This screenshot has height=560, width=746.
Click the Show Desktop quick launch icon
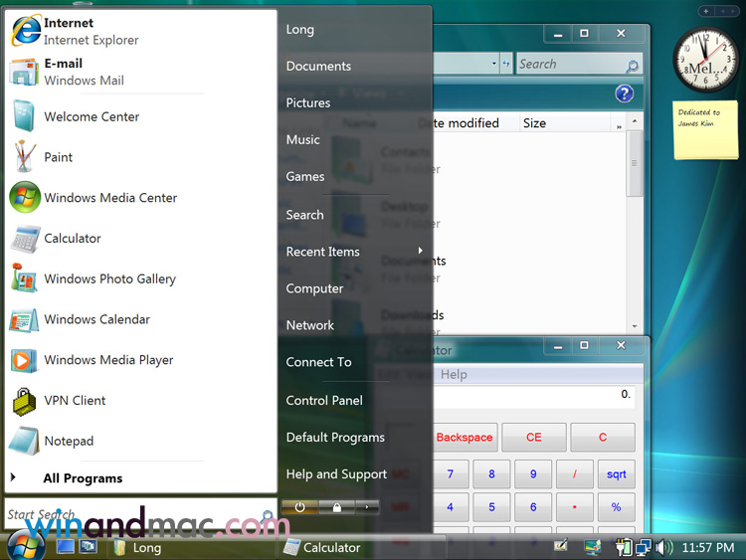66,547
